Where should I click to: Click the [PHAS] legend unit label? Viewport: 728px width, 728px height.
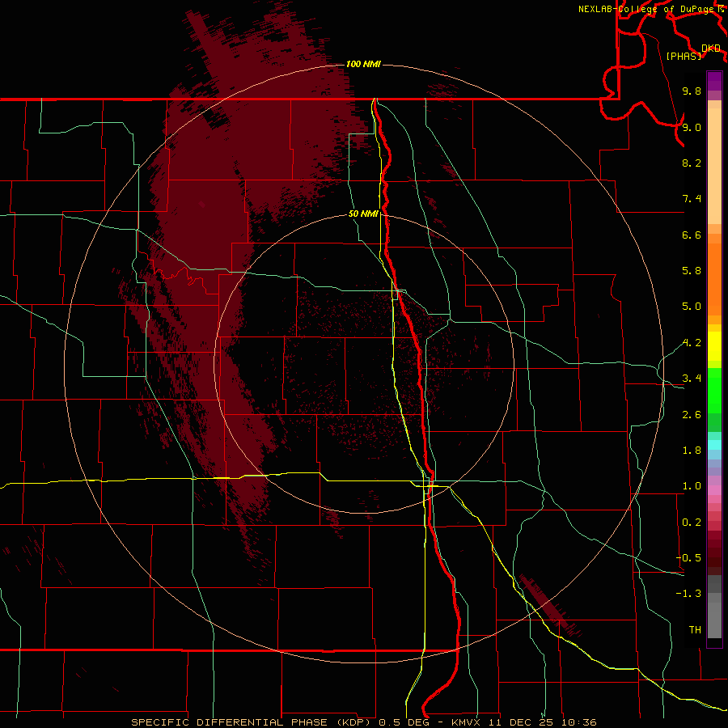point(684,56)
